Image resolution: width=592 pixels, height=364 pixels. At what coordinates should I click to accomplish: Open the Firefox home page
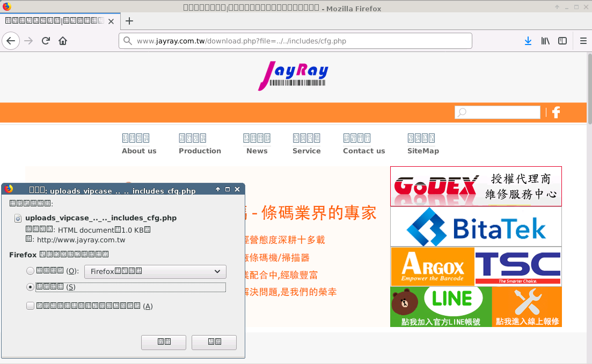(63, 41)
